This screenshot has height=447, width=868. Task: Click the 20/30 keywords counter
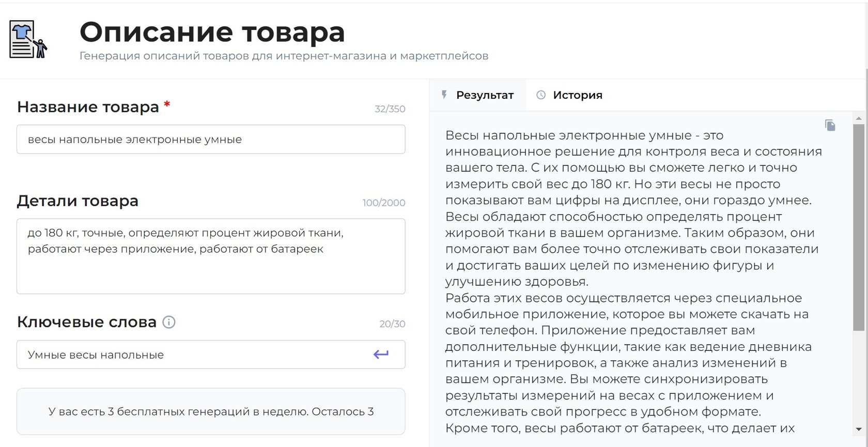pyautogui.click(x=392, y=324)
